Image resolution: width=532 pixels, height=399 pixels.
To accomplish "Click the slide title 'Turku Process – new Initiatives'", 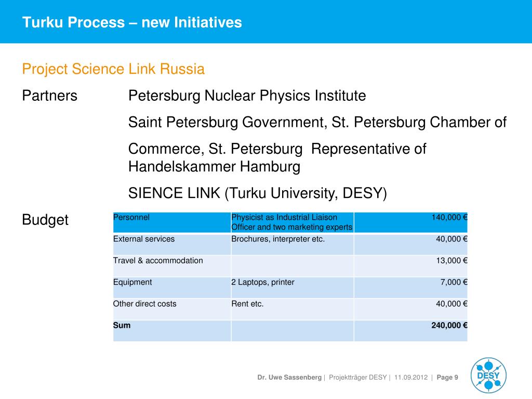I will [132, 22].
